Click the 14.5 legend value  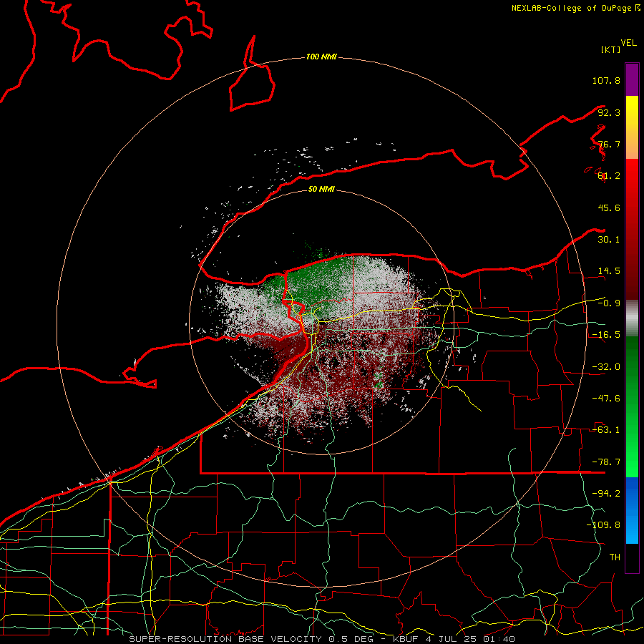tap(609, 271)
